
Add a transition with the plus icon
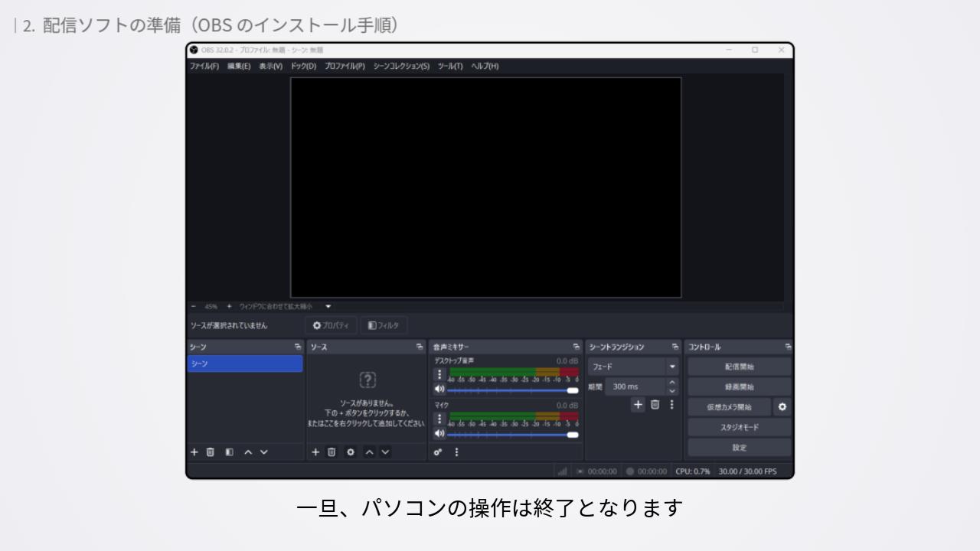point(637,405)
